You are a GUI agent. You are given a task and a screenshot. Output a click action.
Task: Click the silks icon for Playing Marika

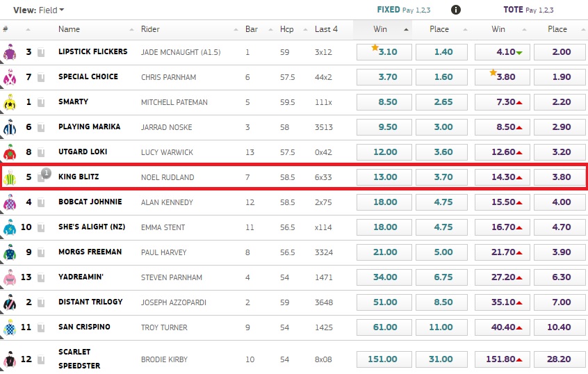click(10, 128)
